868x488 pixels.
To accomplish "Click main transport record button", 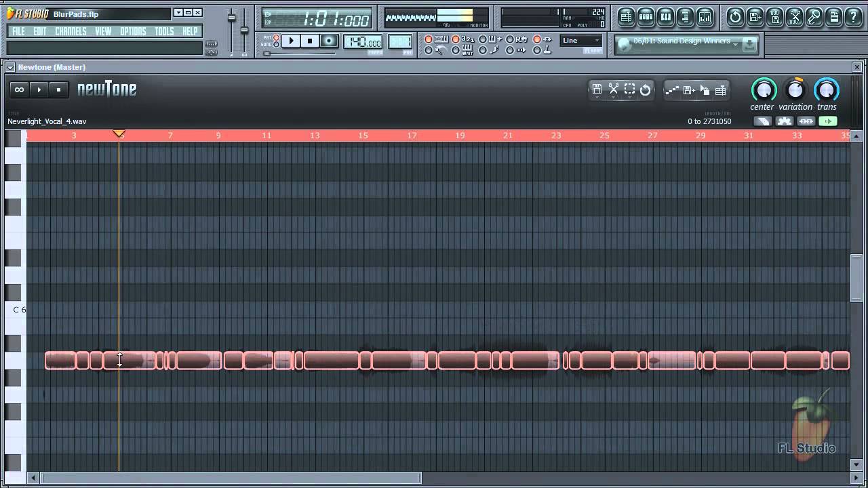I will click(329, 41).
